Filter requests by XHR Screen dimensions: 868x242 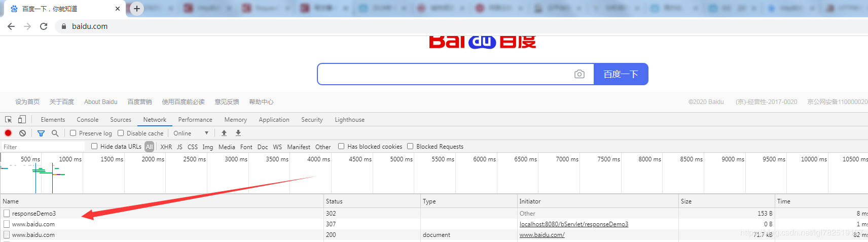click(x=166, y=147)
